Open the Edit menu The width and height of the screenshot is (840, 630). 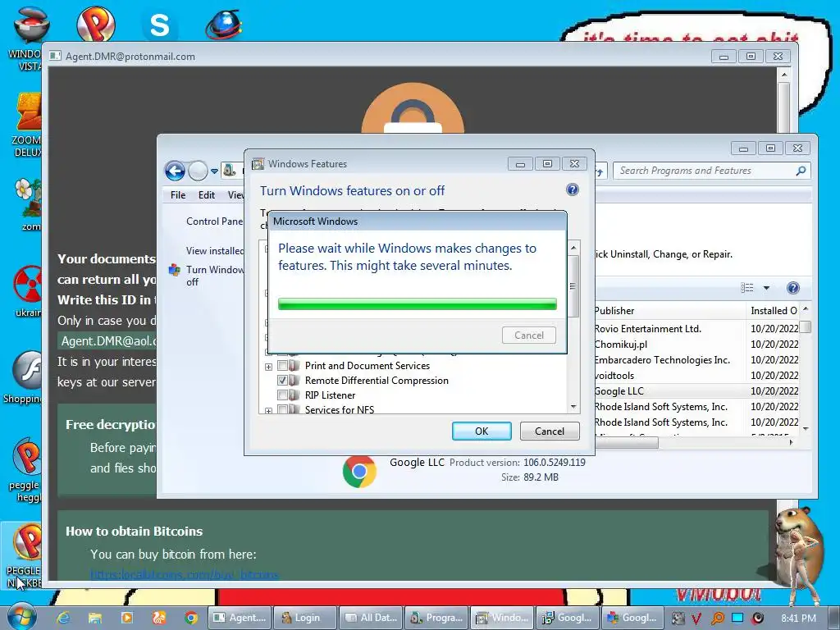(206, 195)
